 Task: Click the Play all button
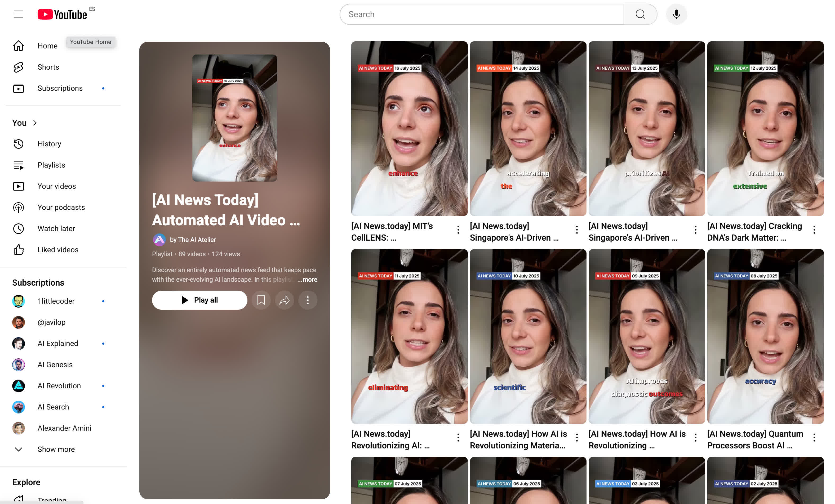[199, 300]
